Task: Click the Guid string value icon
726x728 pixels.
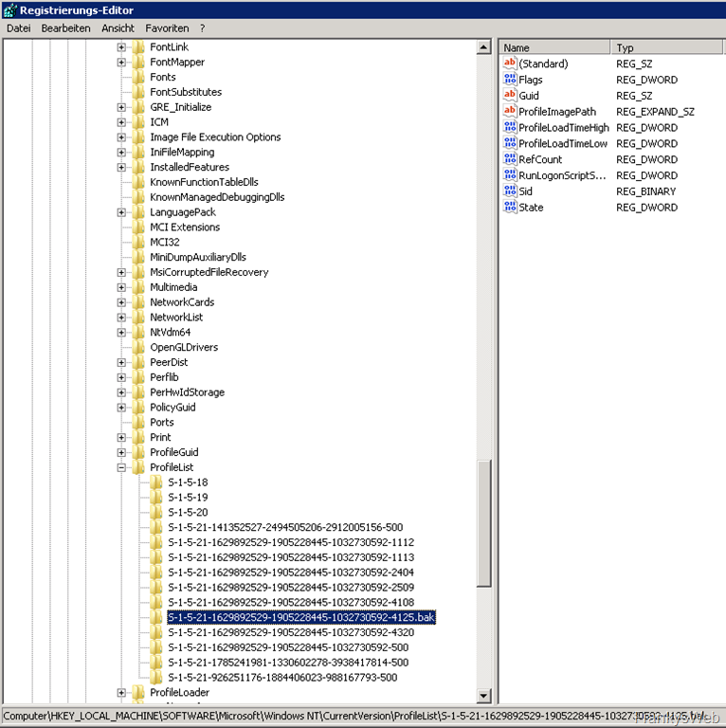Action: click(x=510, y=96)
